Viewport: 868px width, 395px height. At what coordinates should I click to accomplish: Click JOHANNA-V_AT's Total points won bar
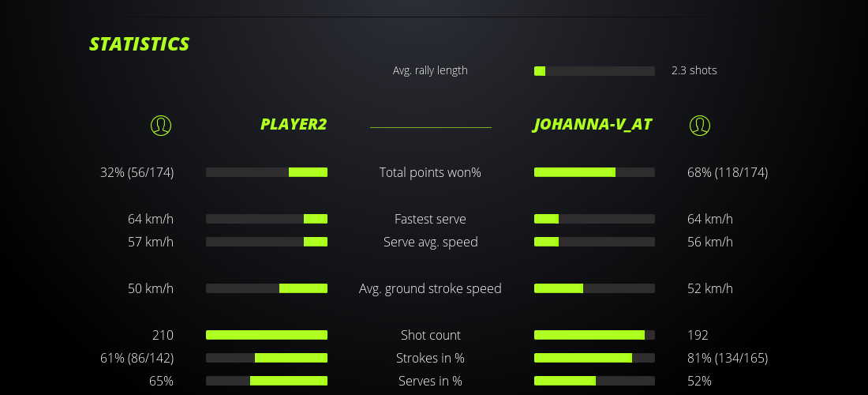(594, 172)
